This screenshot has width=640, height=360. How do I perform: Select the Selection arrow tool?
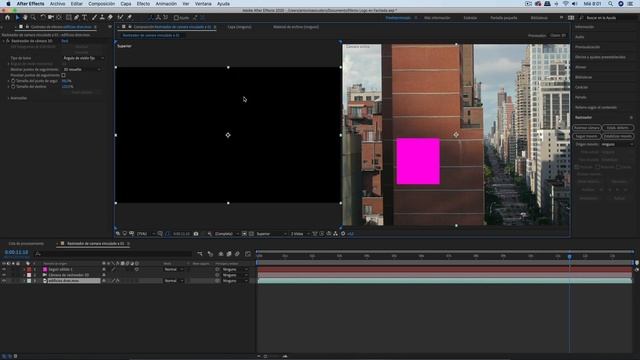coord(17,18)
